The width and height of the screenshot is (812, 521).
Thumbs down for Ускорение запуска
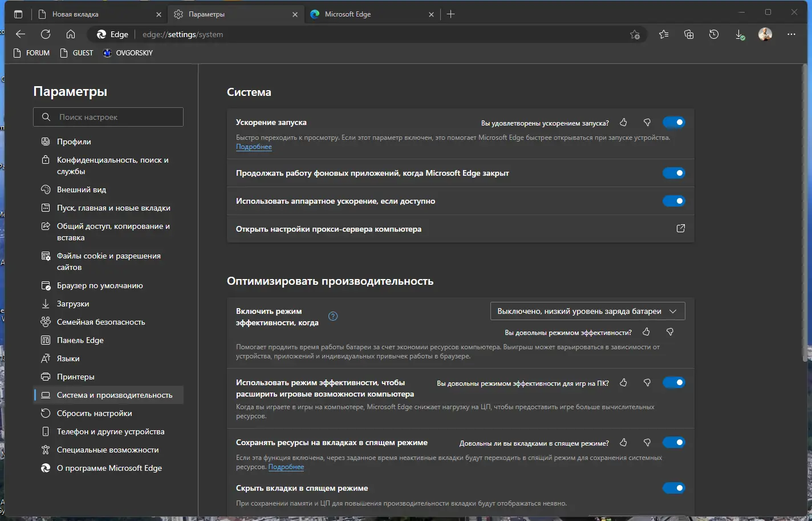(647, 123)
